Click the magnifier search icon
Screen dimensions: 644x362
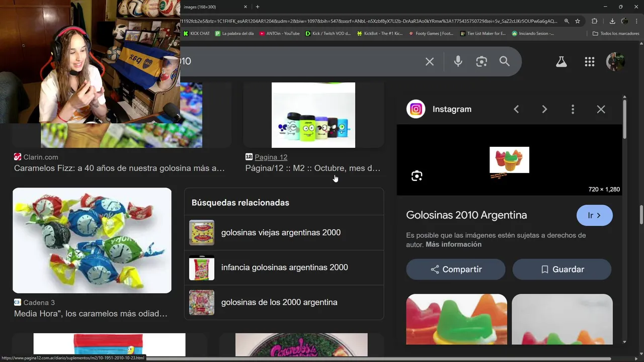point(505,61)
